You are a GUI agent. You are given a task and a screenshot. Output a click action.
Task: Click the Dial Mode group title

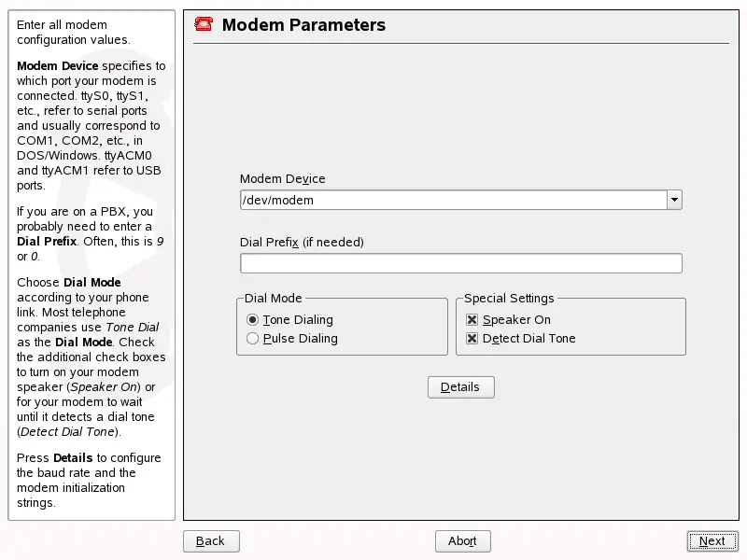pyautogui.click(x=273, y=299)
